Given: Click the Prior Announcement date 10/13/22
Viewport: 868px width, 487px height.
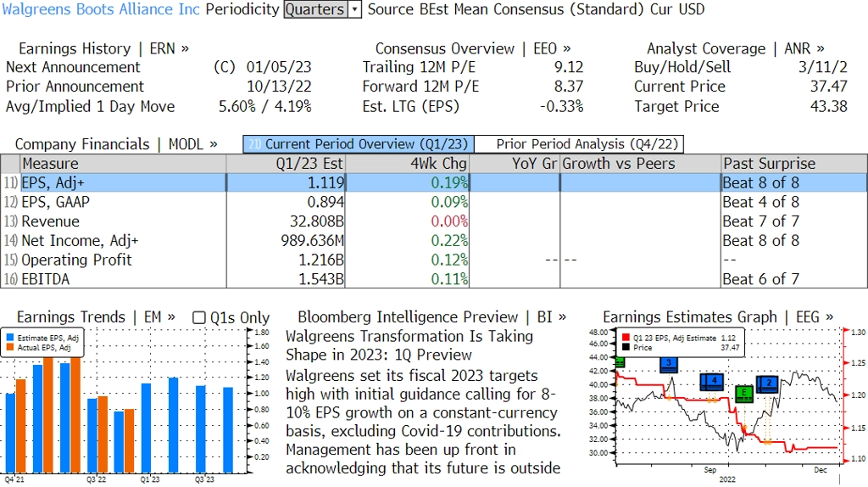Looking at the screenshot, I should pos(279,87).
